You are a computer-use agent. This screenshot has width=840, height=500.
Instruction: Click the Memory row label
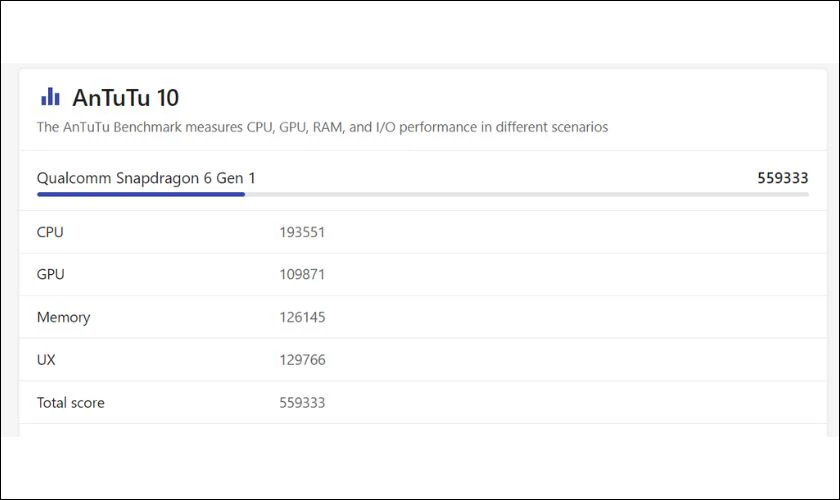pyautogui.click(x=63, y=317)
